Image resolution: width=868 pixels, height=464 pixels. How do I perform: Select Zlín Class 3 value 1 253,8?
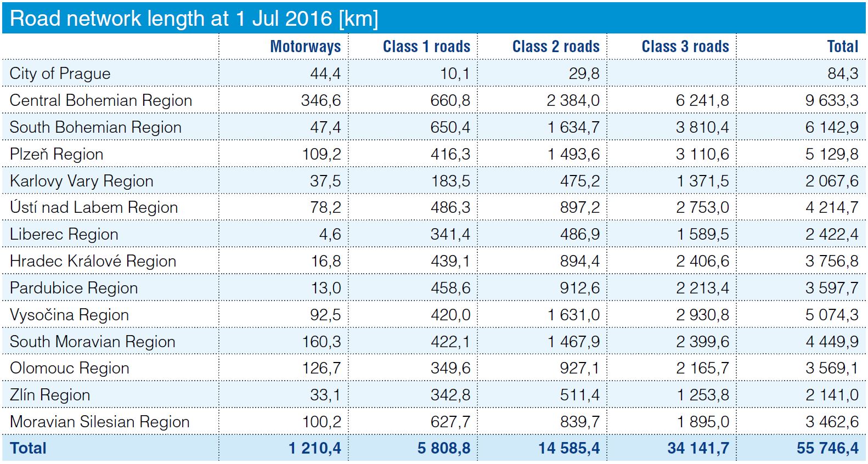pyautogui.click(x=703, y=395)
